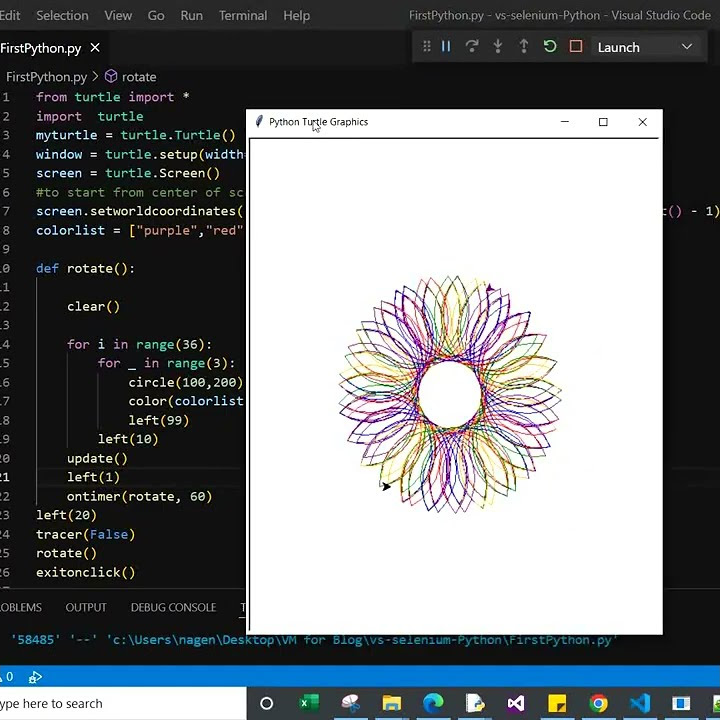Screen dimensions: 720x720
Task: Click the 'clear()' code line
Action: [93, 306]
